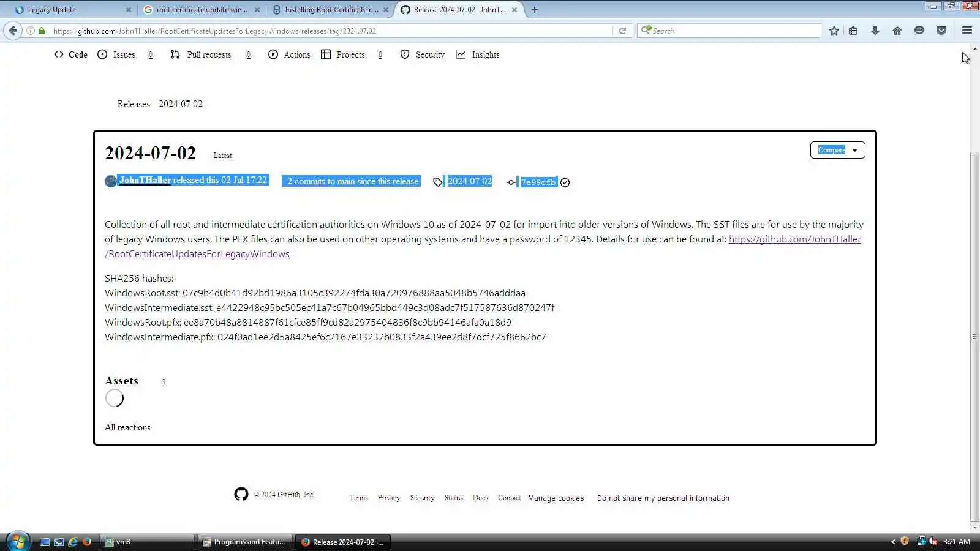Click the Releases breadcrumb link
The image size is (980, 551).
[x=134, y=104]
